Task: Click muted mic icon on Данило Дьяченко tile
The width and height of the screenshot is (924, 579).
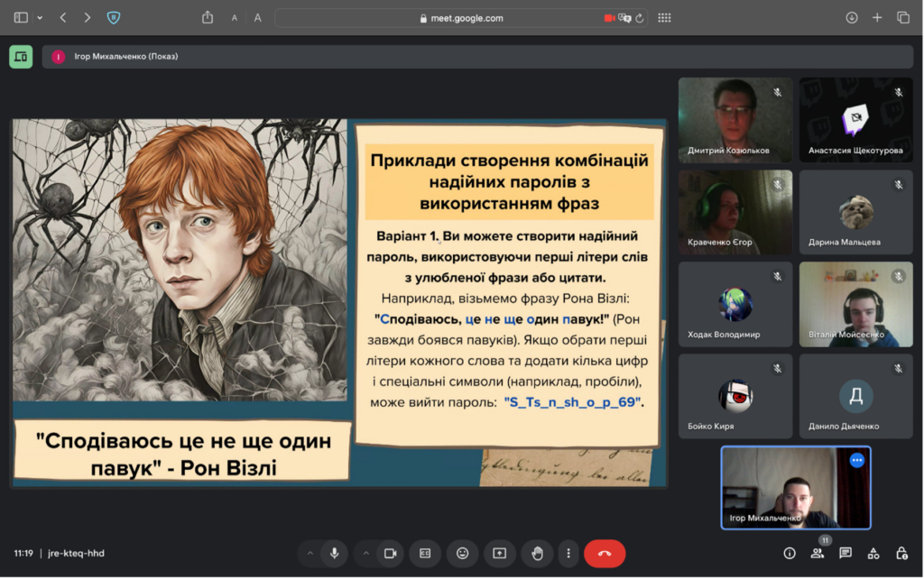Action: pos(899,368)
